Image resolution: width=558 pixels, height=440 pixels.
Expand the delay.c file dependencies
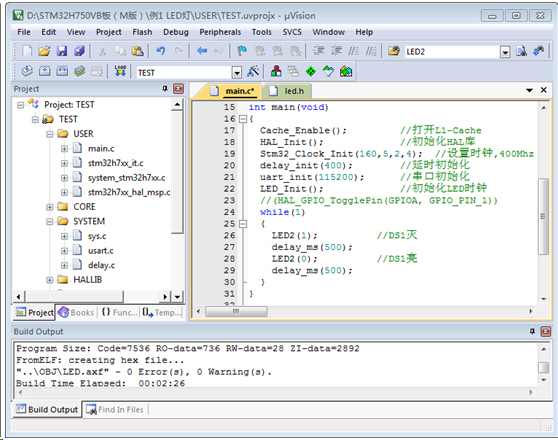64,265
